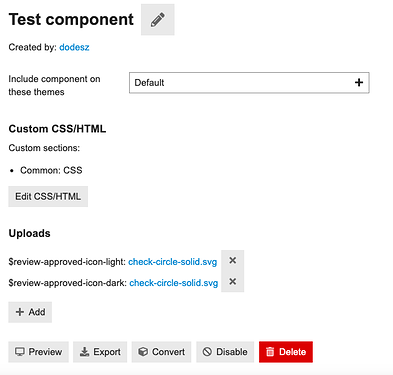Click the Custom CSS/HTML heading

click(x=57, y=129)
